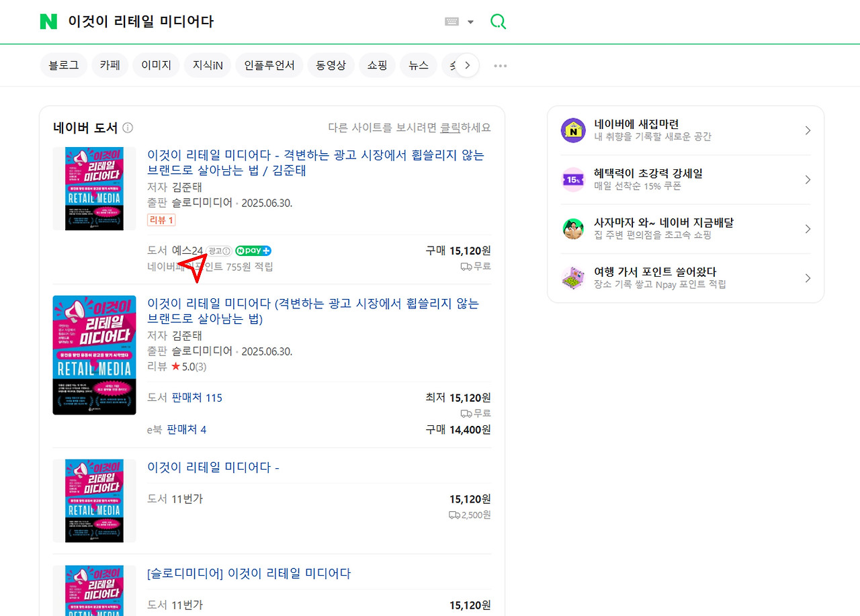
Task: Click the character icon for 네이버 지금배달
Action: pos(573,228)
